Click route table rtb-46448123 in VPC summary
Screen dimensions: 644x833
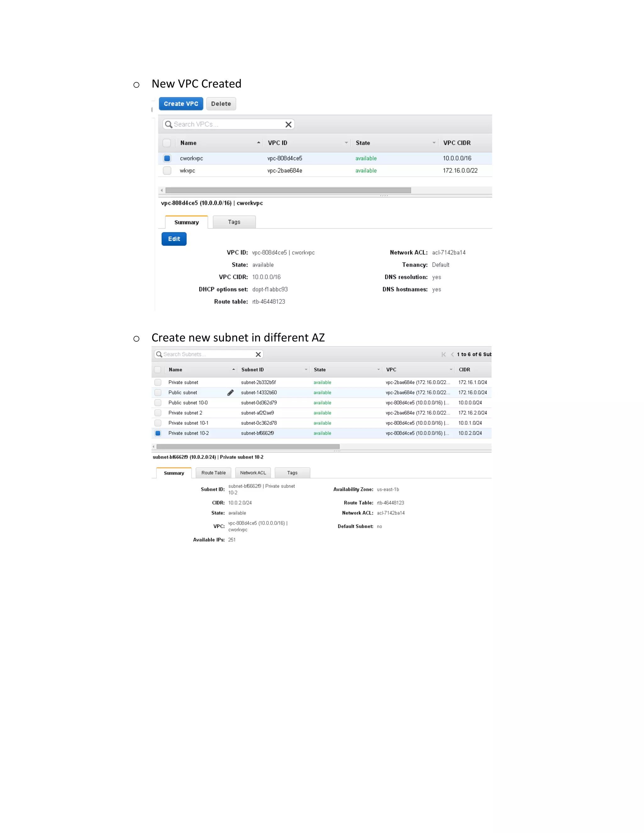click(269, 301)
